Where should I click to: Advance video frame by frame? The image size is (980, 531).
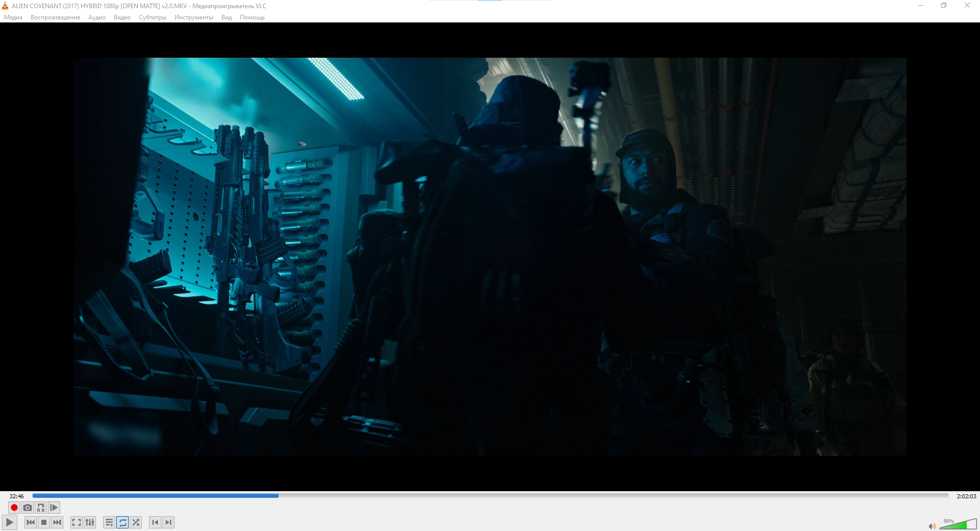tap(54, 508)
